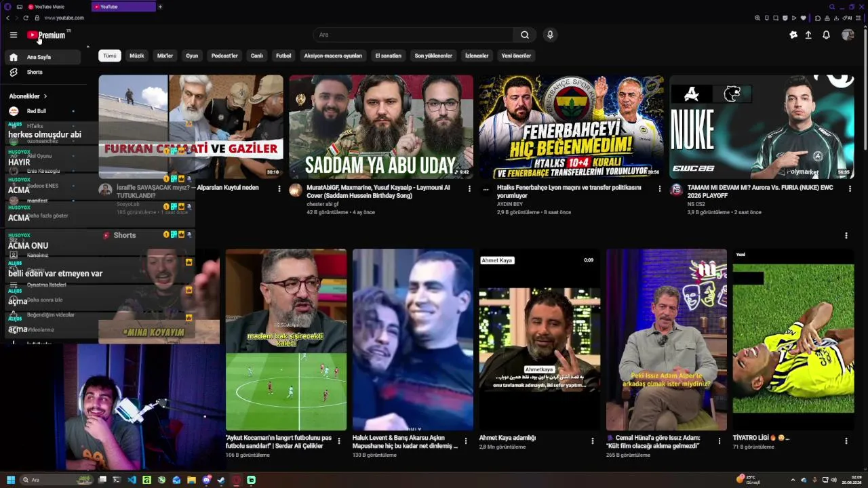
Task: Open the Cemal Hünal Issız Adam short thumbnail
Action: [667, 340]
